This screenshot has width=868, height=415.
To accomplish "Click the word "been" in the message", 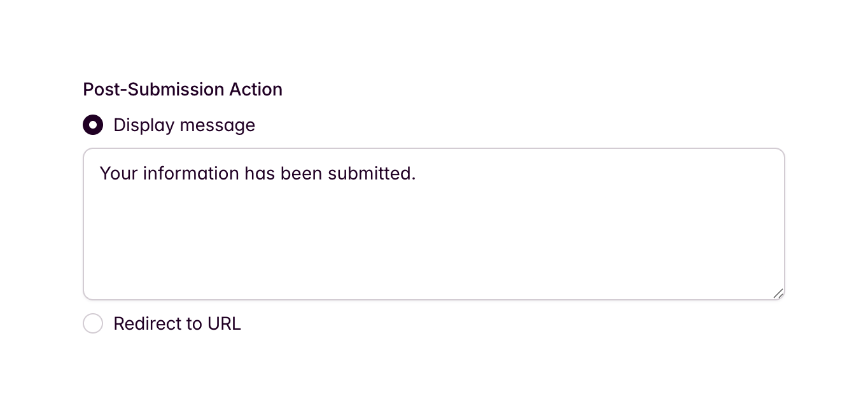I will [302, 173].
